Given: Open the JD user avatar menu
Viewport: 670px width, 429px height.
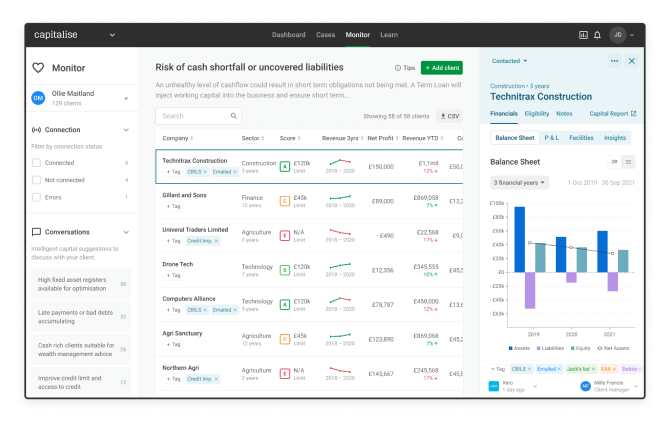Looking at the screenshot, I should [x=618, y=35].
